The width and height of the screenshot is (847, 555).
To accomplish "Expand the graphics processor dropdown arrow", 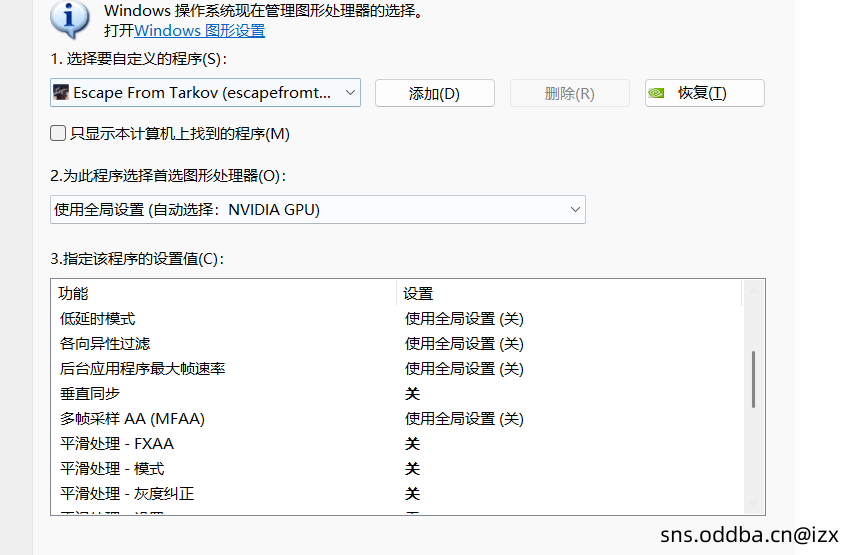I will 575,210.
